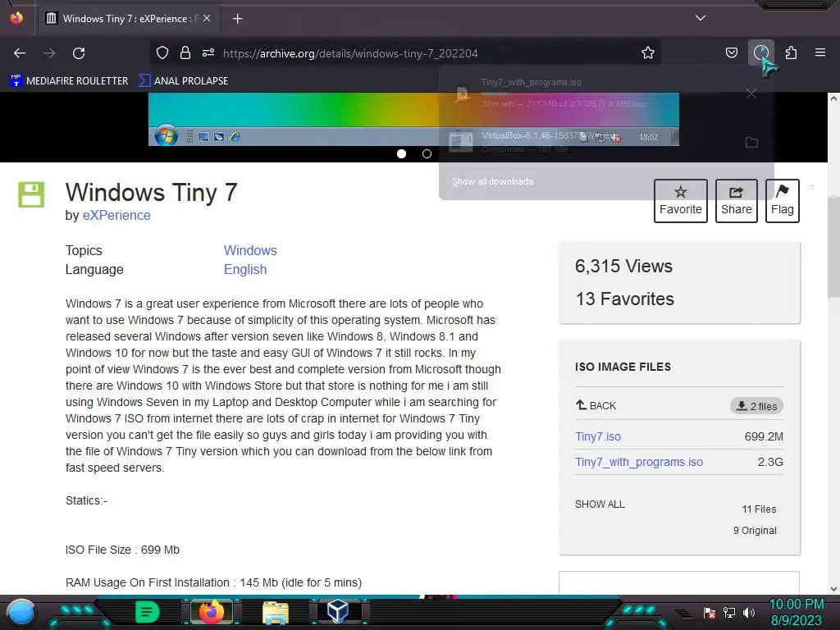Open the network tray icon

(x=729, y=612)
